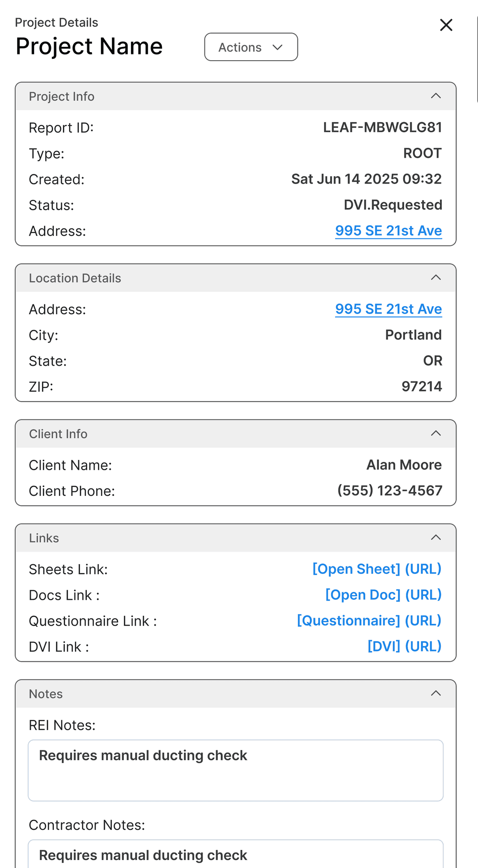Viewport: 478px width, 868px height.
Task: Open the Actions dropdown
Action: [x=251, y=47]
